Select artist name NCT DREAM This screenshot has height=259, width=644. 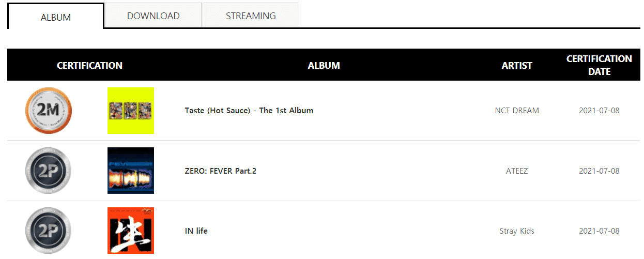(x=517, y=111)
